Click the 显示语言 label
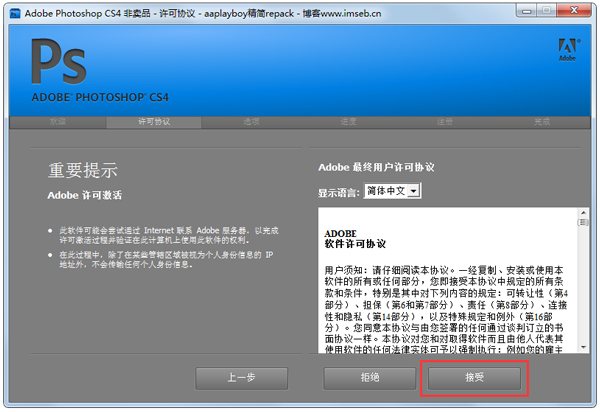The height and width of the screenshot is (412, 600). [339, 193]
